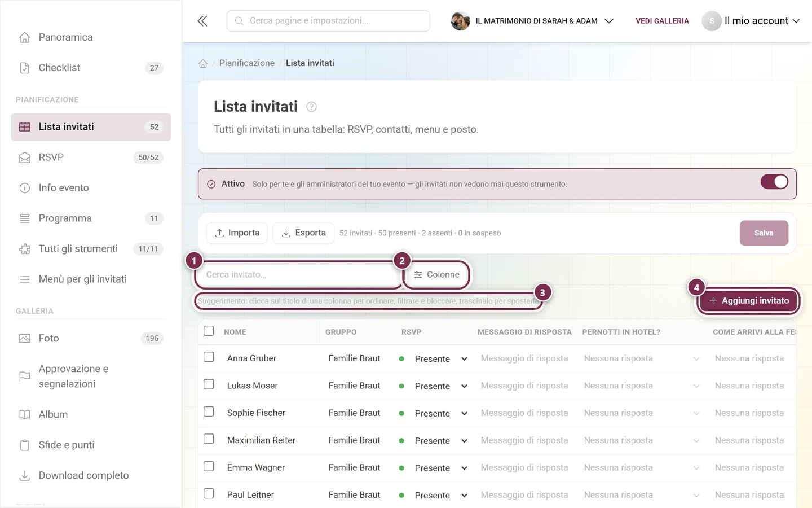The width and height of the screenshot is (812, 508).
Task: Click the Download completo arrow icon
Action: pos(25,475)
